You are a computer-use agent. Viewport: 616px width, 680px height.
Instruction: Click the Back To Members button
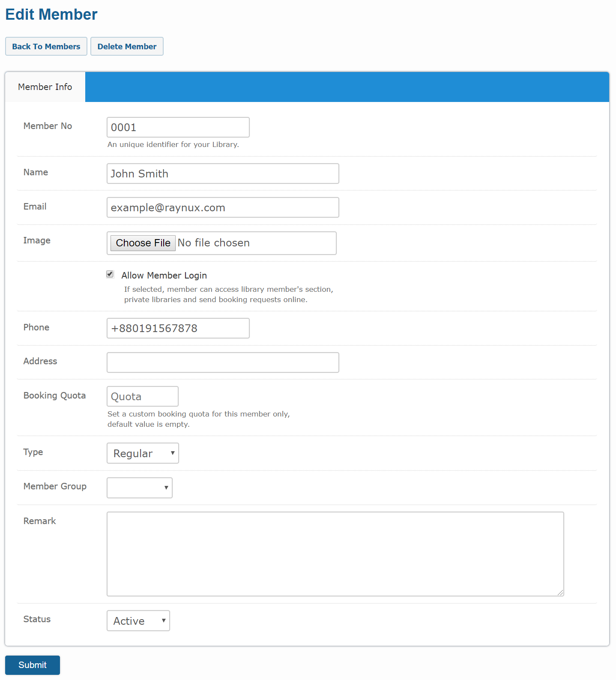click(46, 46)
